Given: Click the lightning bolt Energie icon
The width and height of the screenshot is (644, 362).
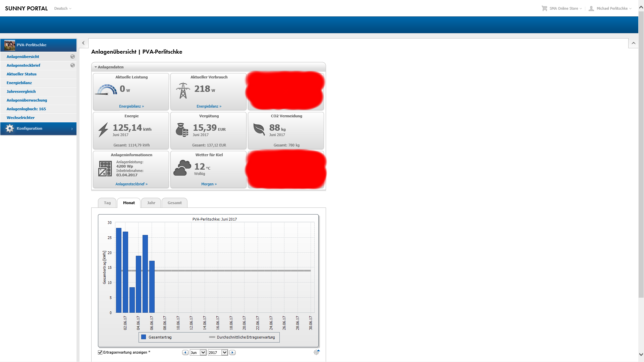Looking at the screenshot, I should tap(103, 130).
